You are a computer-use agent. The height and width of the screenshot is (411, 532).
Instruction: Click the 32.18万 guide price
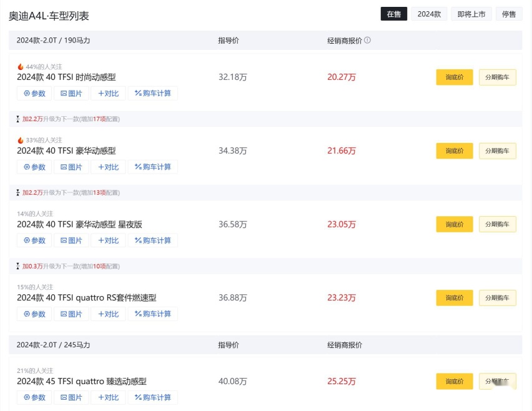point(233,77)
